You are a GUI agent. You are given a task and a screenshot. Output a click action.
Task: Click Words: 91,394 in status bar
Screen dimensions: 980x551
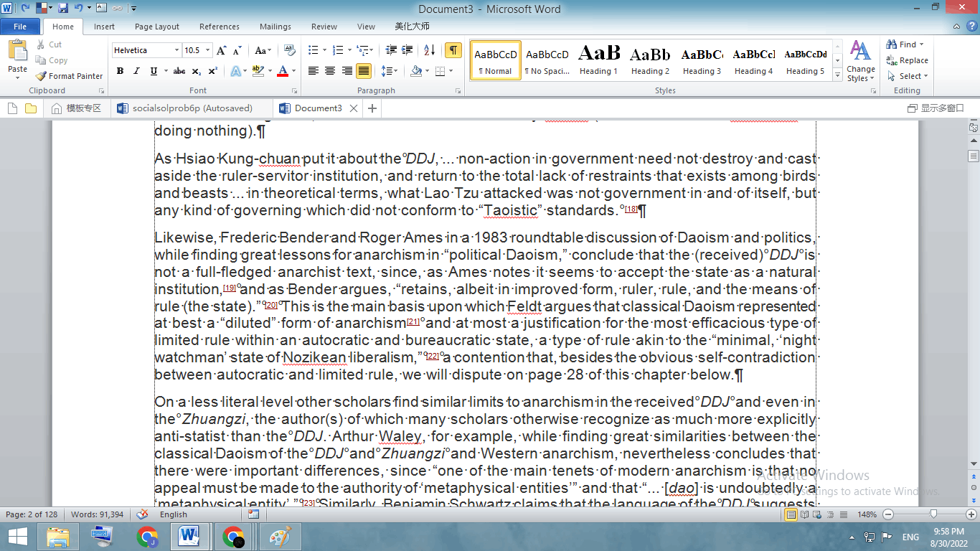pos(97,514)
